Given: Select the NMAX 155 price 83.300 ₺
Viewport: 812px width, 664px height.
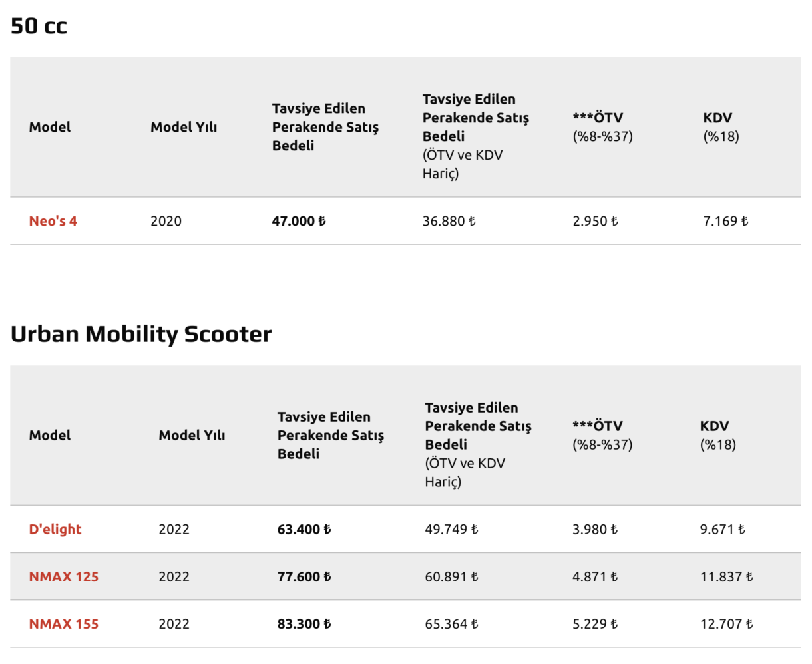Looking at the screenshot, I should pyautogui.click(x=304, y=624).
